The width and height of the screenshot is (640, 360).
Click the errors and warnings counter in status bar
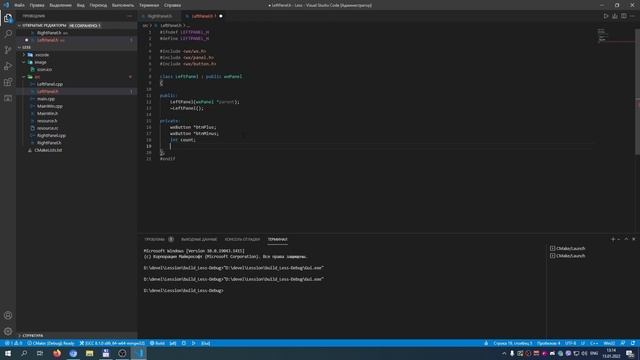point(13,343)
